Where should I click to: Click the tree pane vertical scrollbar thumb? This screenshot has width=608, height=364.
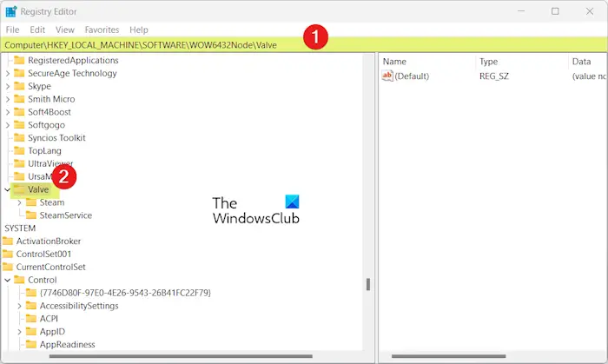point(368,284)
